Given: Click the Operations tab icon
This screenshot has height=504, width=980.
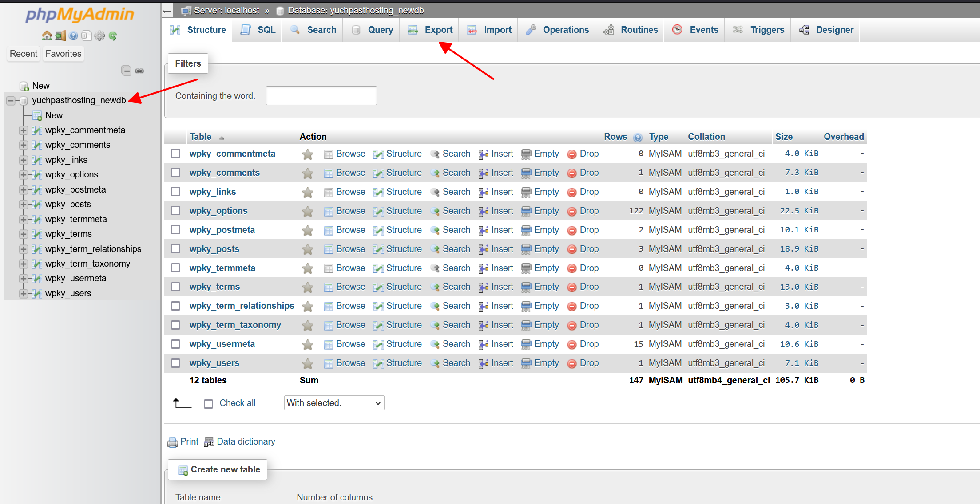Looking at the screenshot, I should 534,30.
